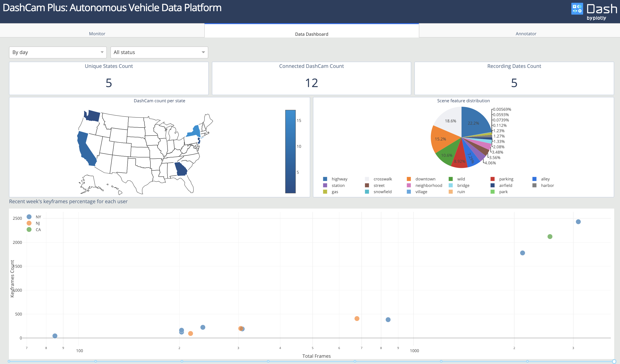620x364 pixels.
Task: Open the By day dropdown
Action: point(58,52)
